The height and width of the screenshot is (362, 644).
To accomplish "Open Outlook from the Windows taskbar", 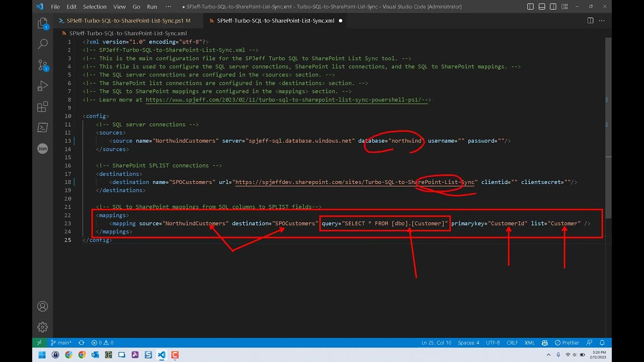I will point(95,355).
